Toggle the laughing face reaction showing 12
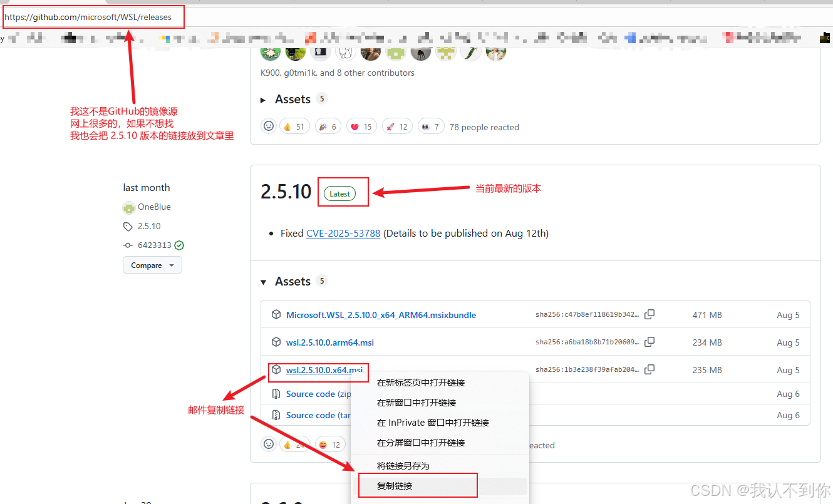The height and width of the screenshot is (504, 833). 329,445
